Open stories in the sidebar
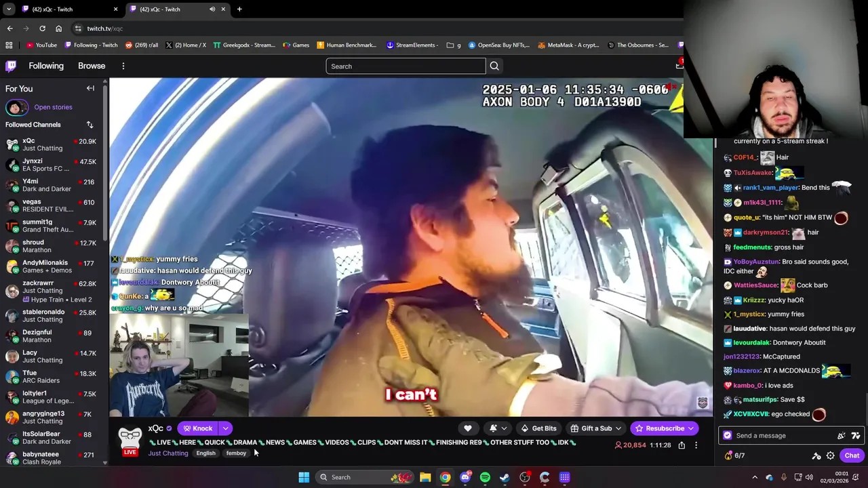This screenshot has height=488, width=868. click(x=53, y=107)
